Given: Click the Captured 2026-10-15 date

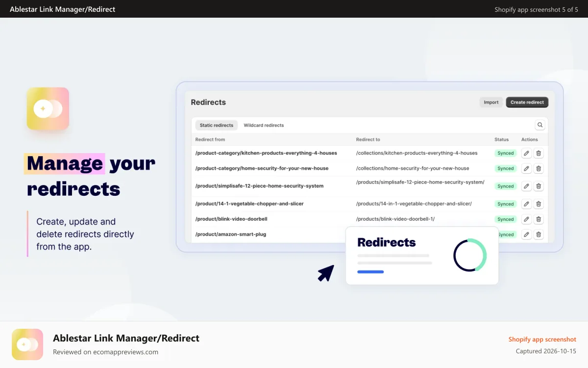Looking at the screenshot, I should click(546, 351).
